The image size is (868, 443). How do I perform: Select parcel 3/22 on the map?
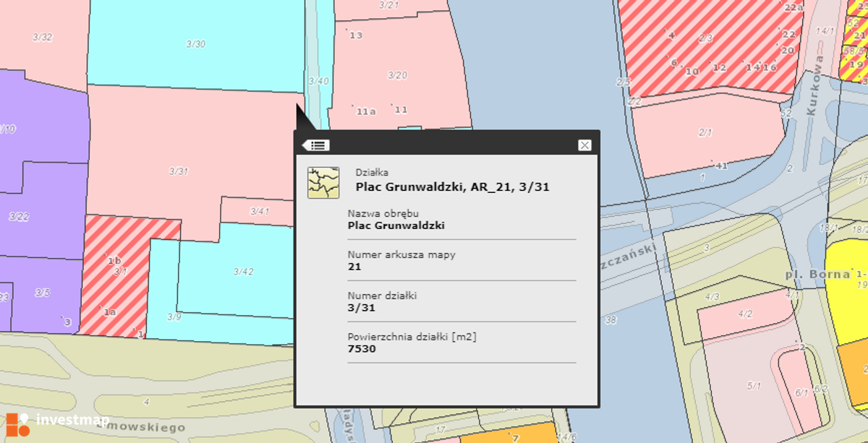(x=19, y=216)
